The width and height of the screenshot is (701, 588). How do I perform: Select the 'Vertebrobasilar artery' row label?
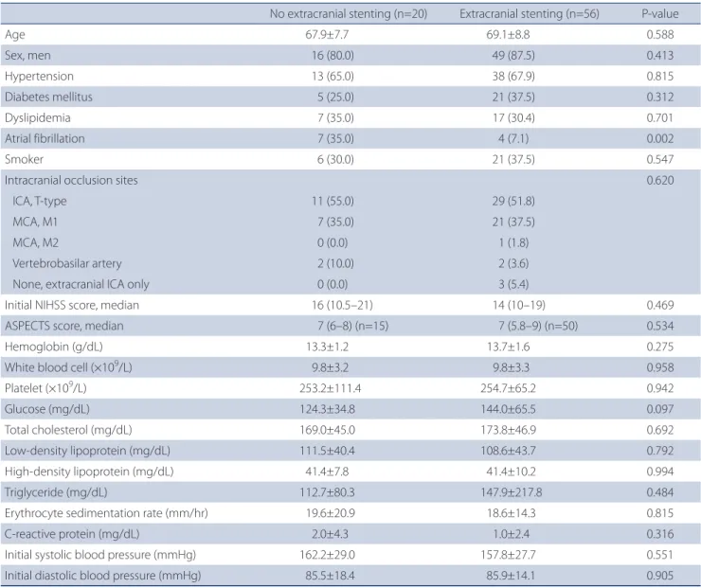pos(67,263)
